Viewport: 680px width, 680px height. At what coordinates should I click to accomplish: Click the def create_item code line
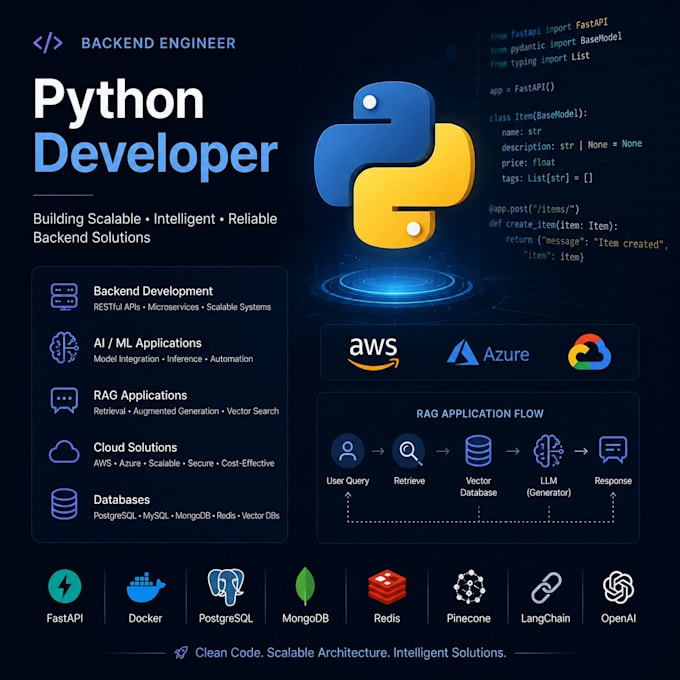553,225
